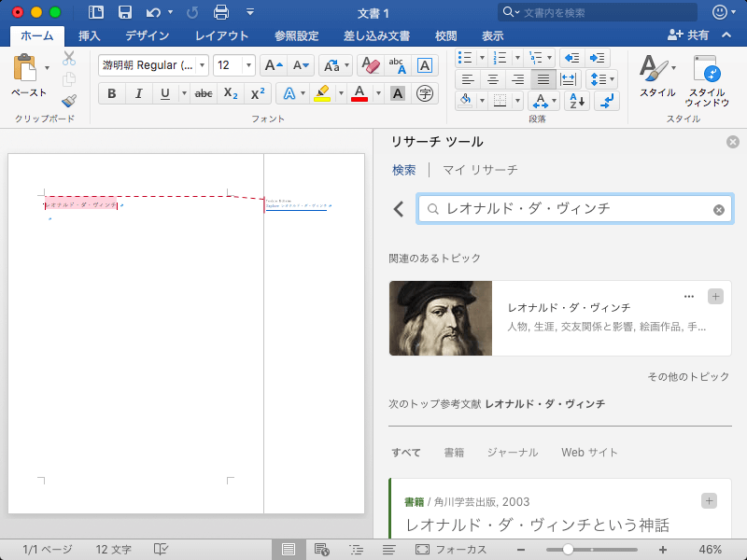Toggle Italic formatting

coord(138,93)
